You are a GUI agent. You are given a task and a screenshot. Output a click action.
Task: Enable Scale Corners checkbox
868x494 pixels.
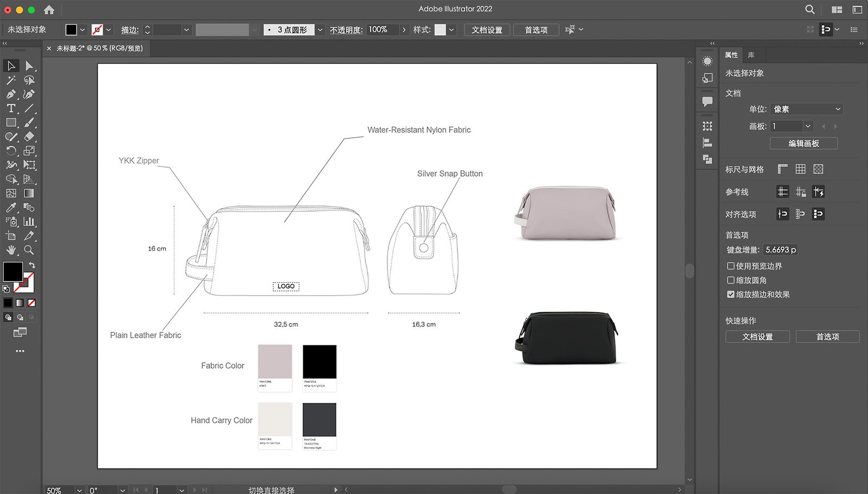[x=731, y=280]
